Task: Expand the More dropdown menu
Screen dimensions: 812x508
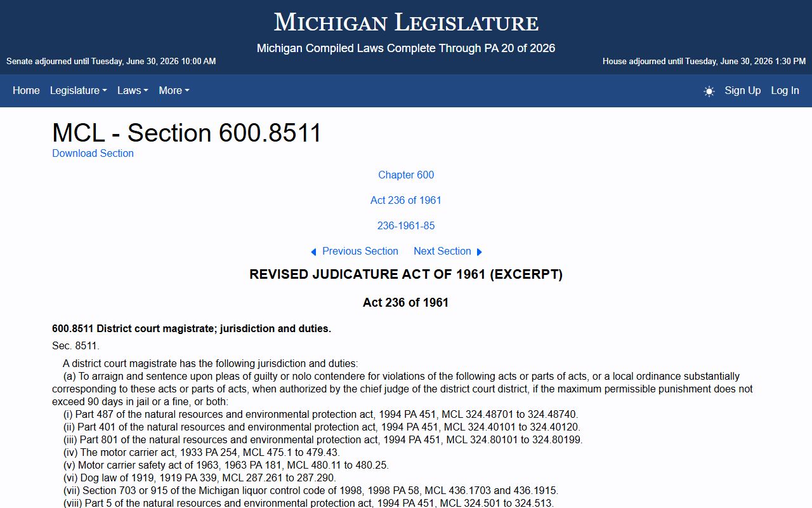Action: coord(174,90)
